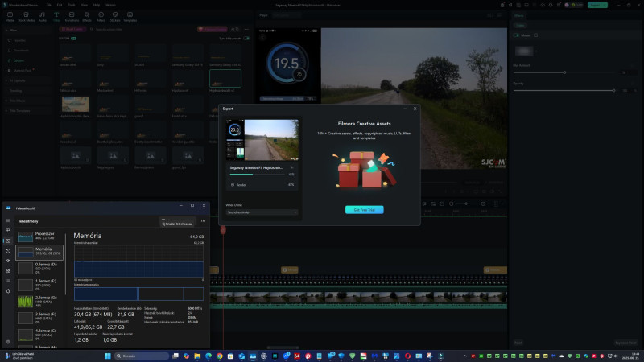Open more options ellipsis in Titles panel
This screenshot has width=644, height=362.
246,29
